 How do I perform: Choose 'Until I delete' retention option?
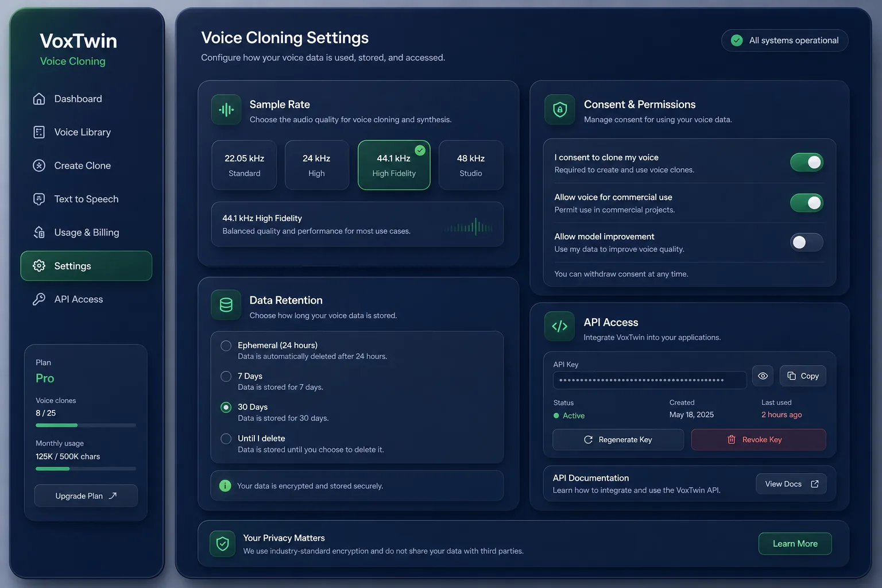click(x=226, y=439)
